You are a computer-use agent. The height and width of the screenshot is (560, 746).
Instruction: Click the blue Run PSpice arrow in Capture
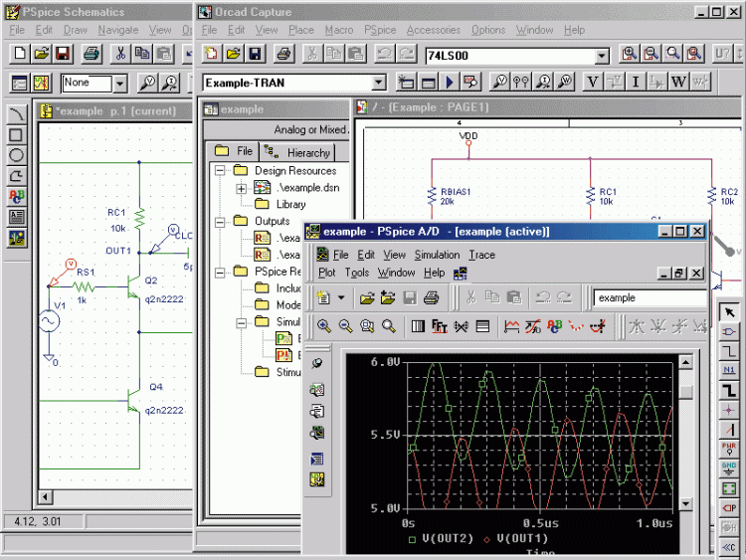[450, 83]
